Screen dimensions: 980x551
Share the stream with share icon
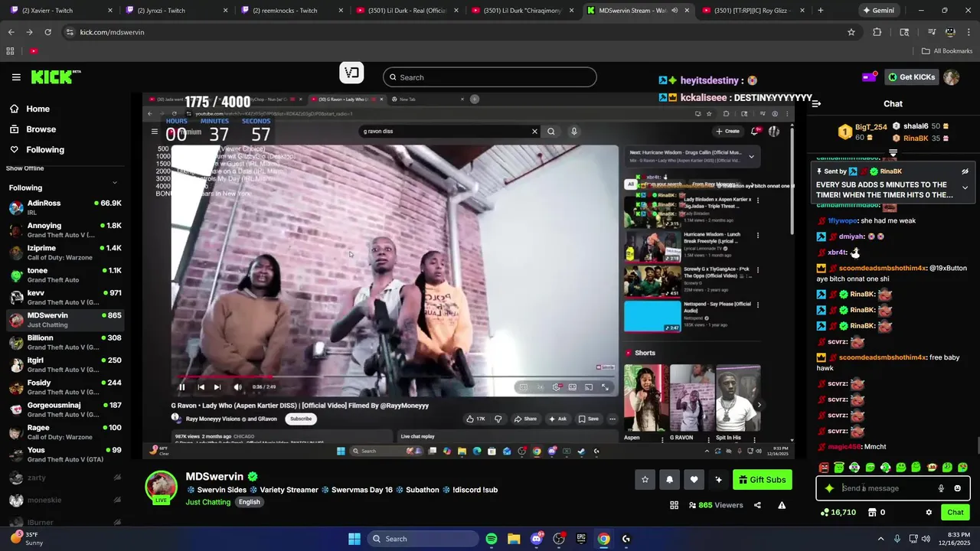coord(757,505)
